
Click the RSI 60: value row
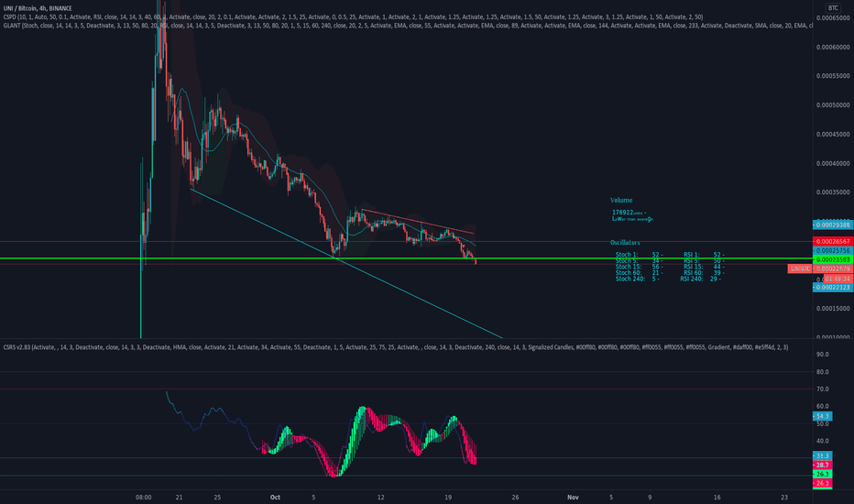(x=704, y=272)
